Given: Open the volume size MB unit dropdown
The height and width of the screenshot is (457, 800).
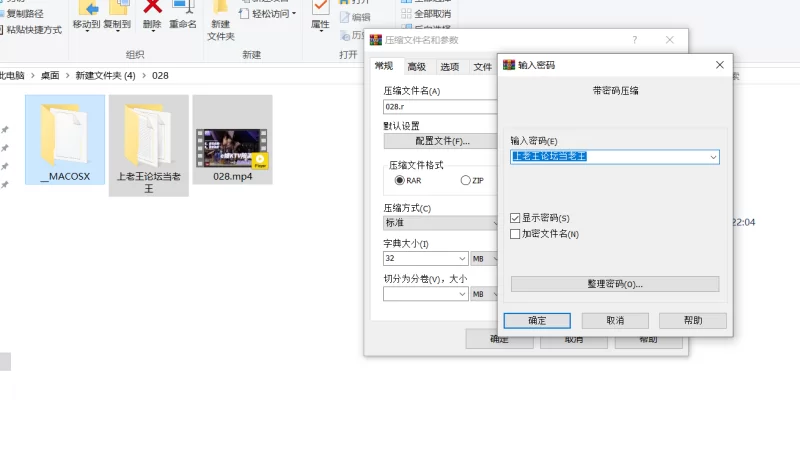Looking at the screenshot, I should tap(484, 294).
